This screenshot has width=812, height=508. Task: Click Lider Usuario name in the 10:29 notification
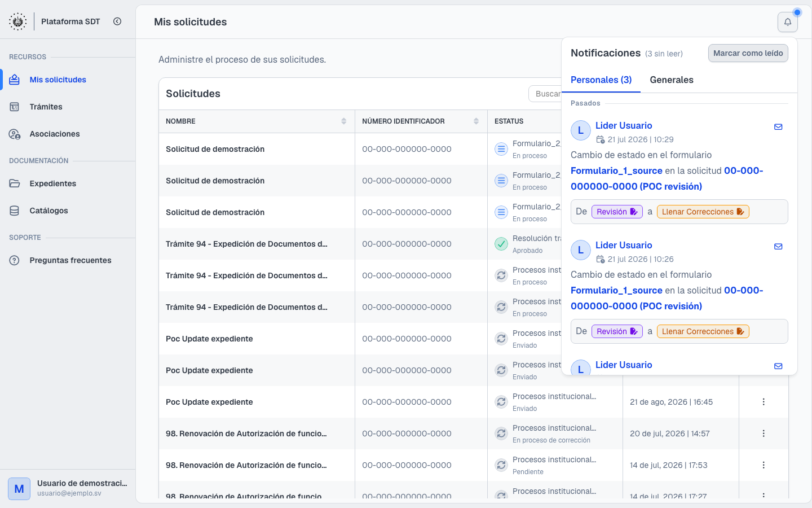624,126
